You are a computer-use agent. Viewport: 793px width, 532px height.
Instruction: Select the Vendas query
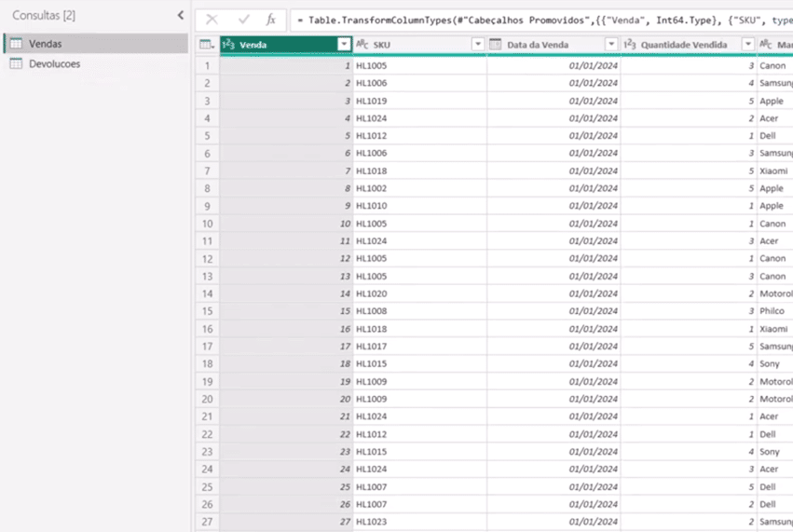96,44
